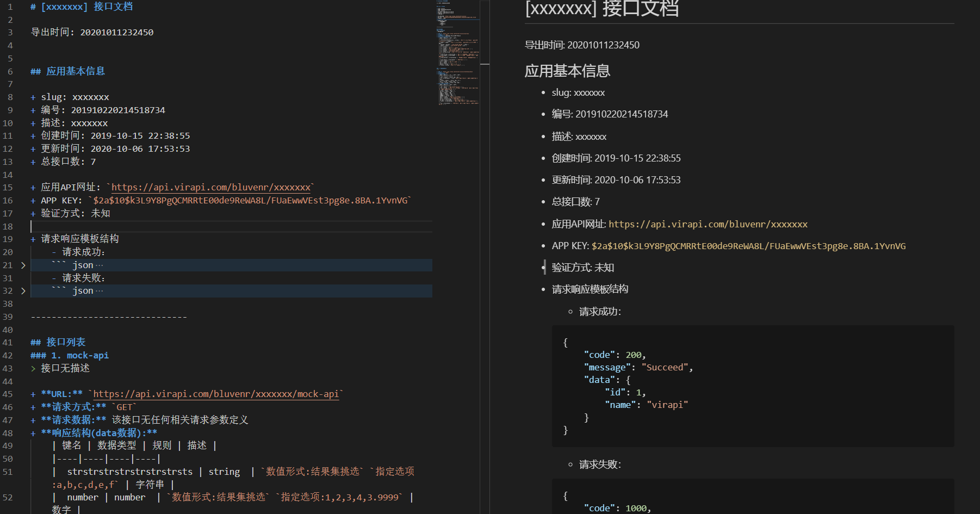Image resolution: width=980 pixels, height=514 pixels.
Task: Click the preview JSON '"code": 200' line
Action: [x=615, y=355]
